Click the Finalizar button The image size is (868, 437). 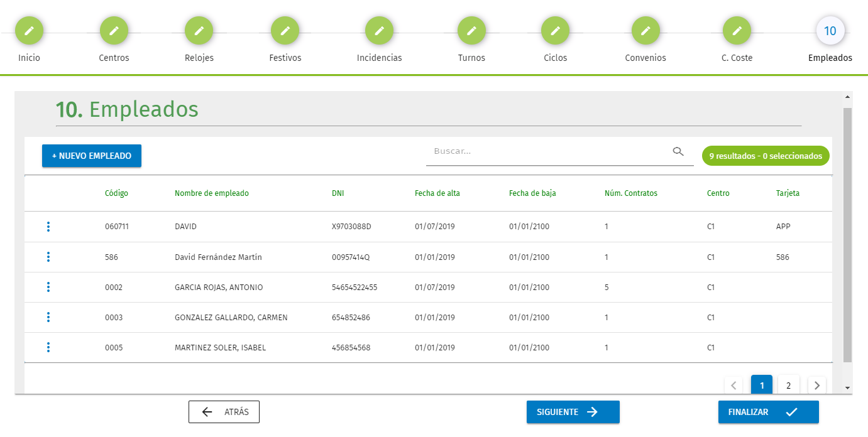[769, 412]
